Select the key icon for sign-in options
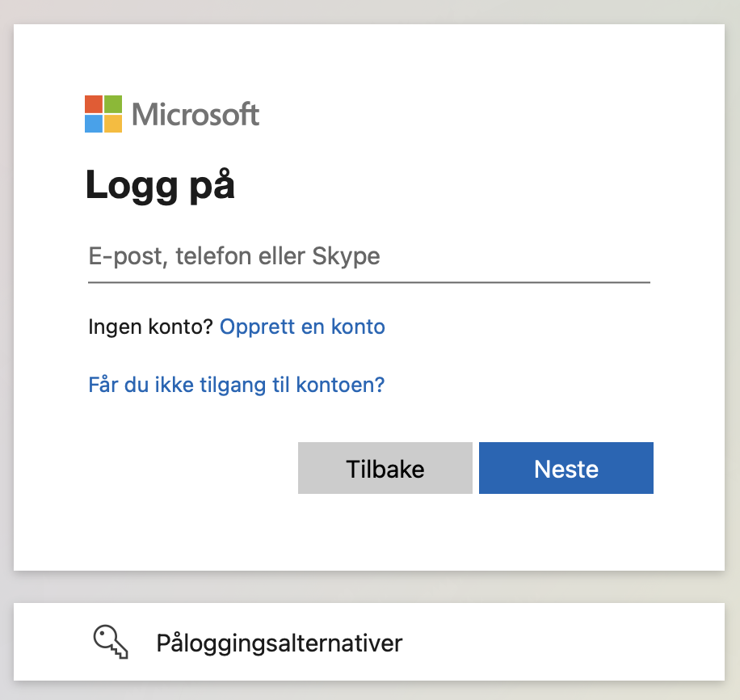 pyautogui.click(x=111, y=642)
